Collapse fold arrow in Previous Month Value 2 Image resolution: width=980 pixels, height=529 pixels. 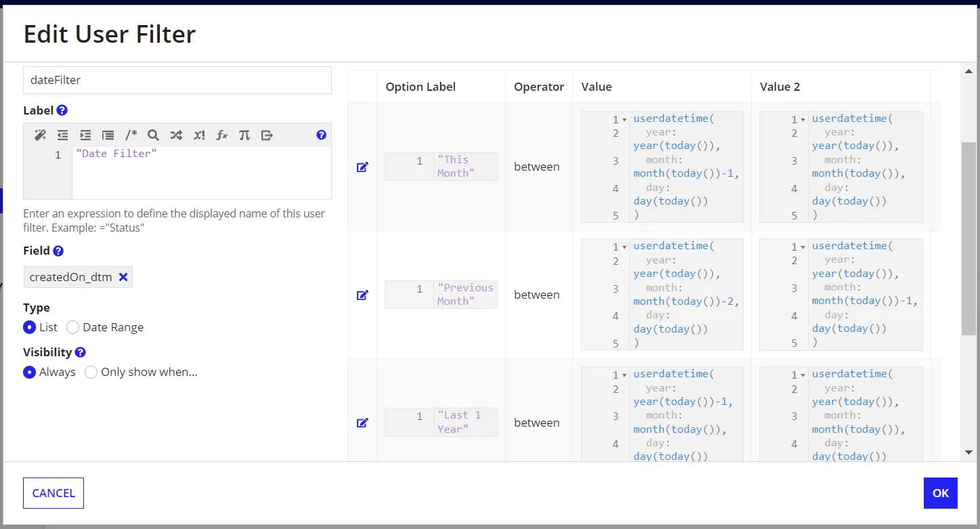[803, 247]
